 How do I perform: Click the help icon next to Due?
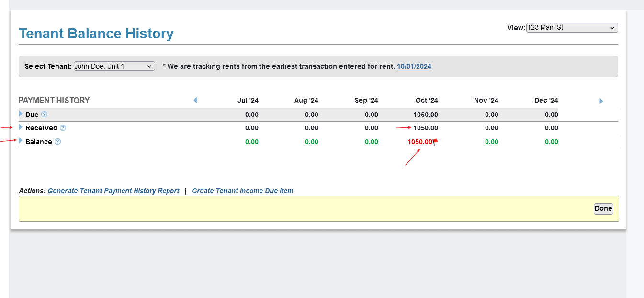pyautogui.click(x=45, y=115)
